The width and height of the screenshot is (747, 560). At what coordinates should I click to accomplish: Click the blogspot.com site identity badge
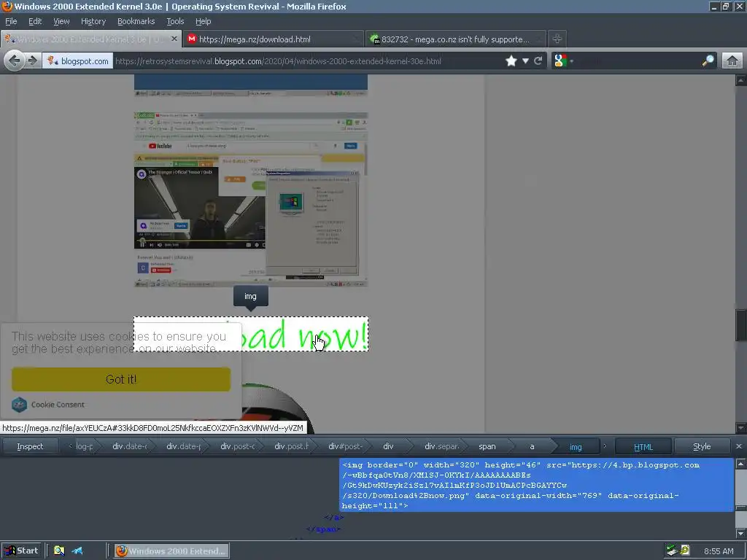78,61
